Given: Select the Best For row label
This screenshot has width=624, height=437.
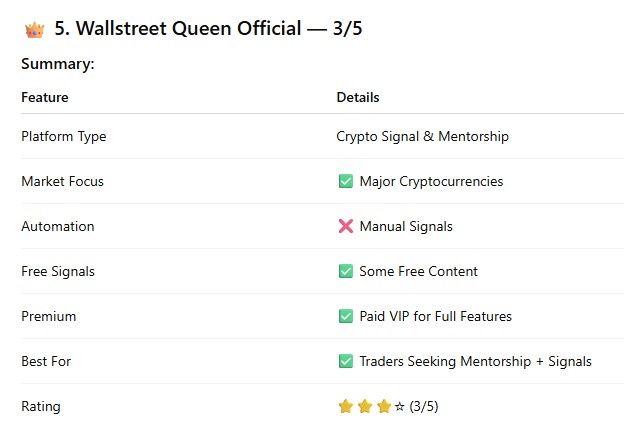Looking at the screenshot, I should click(46, 362).
